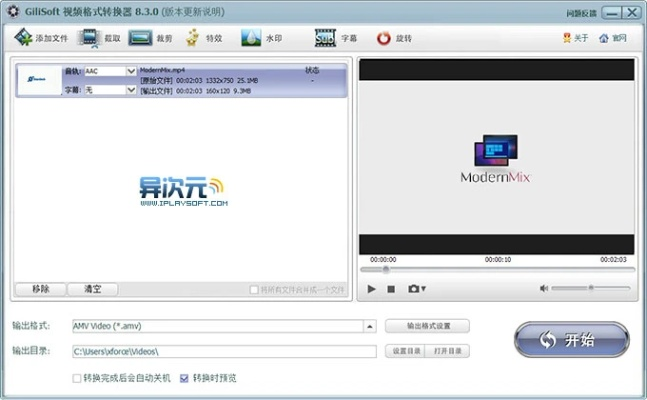Screen dimensions: 647x400
Task: Click the 添加文件 (Add File) toolbar icon
Action: [x=23, y=38]
